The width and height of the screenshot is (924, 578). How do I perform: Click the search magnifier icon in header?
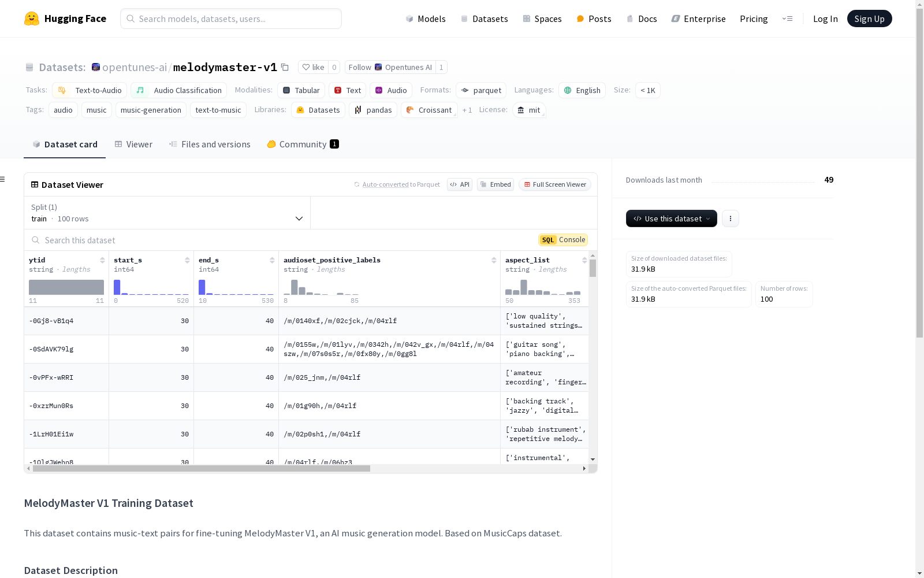click(x=131, y=18)
